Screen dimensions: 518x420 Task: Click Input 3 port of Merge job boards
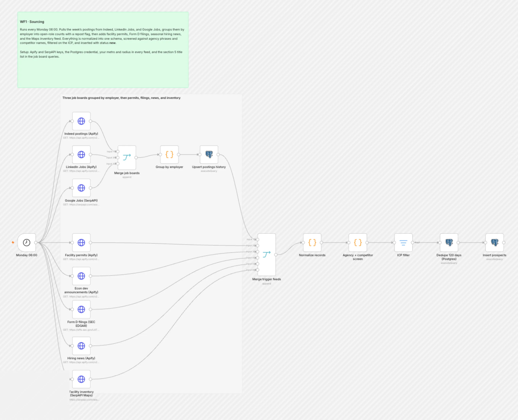pos(118,164)
